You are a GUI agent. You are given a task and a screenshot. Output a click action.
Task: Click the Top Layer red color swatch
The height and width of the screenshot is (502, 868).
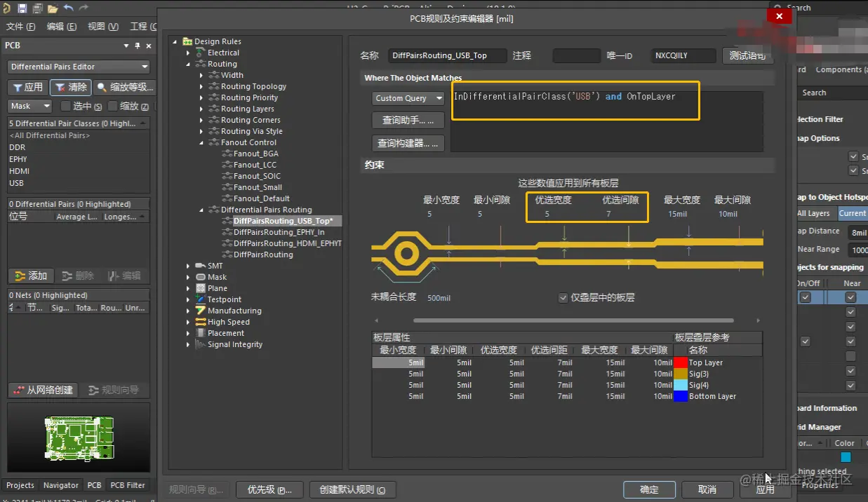click(680, 362)
